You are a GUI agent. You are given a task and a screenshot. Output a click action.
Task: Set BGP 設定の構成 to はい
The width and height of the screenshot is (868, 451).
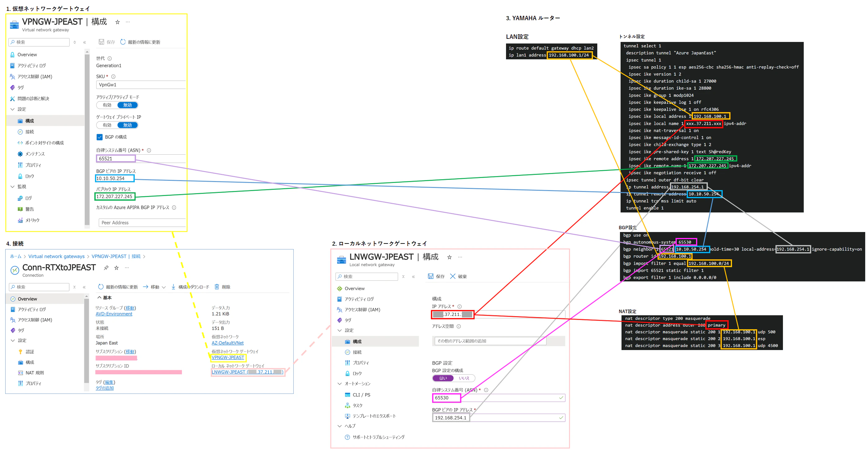[443, 378]
